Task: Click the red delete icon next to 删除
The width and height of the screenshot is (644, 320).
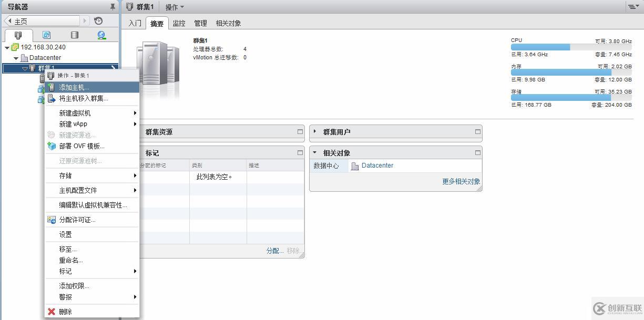Action: [51, 311]
